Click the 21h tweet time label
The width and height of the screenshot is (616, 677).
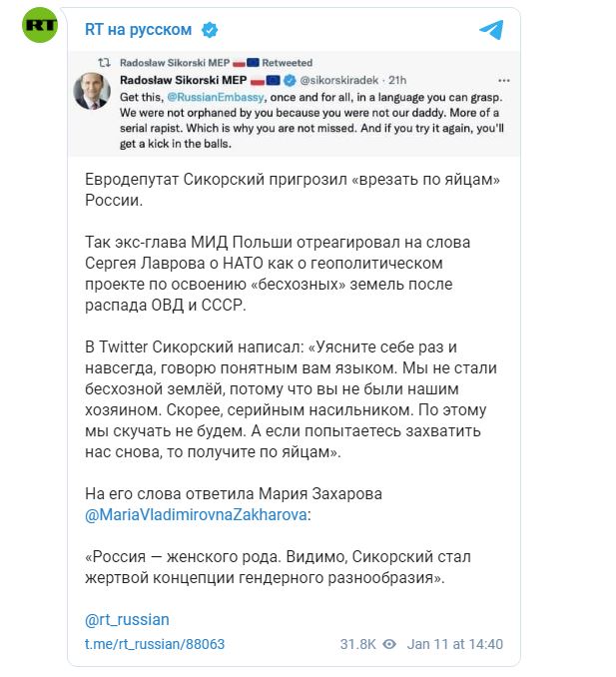point(397,80)
